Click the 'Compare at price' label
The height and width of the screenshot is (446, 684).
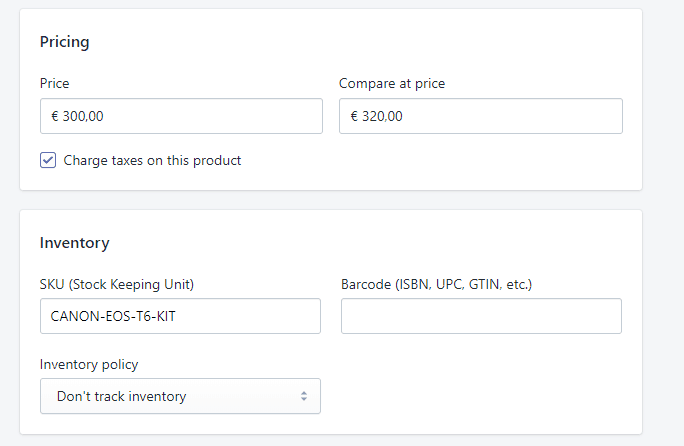pyautogui.click(x=392, y=83)
